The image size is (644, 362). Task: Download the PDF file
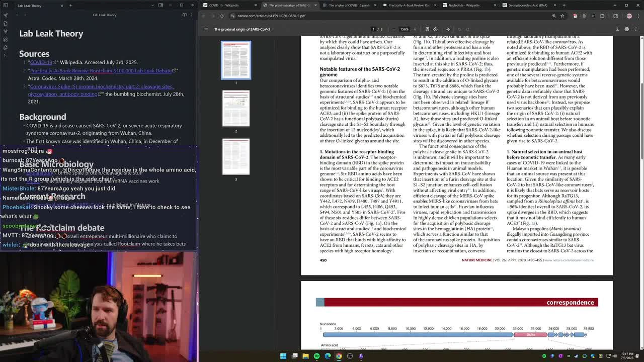(618, 29)
